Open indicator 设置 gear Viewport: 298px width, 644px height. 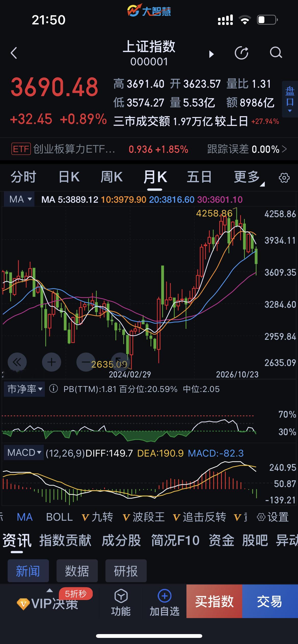point(273,517)
